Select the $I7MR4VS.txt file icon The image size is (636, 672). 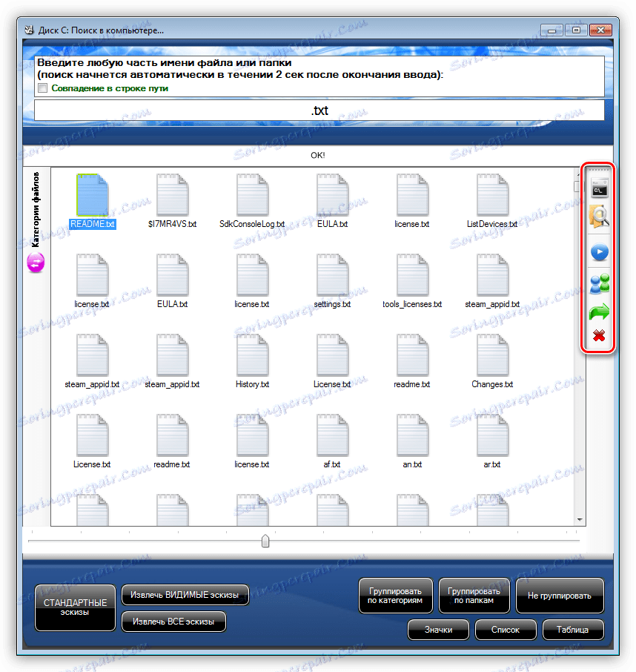(x=172, y=195)
